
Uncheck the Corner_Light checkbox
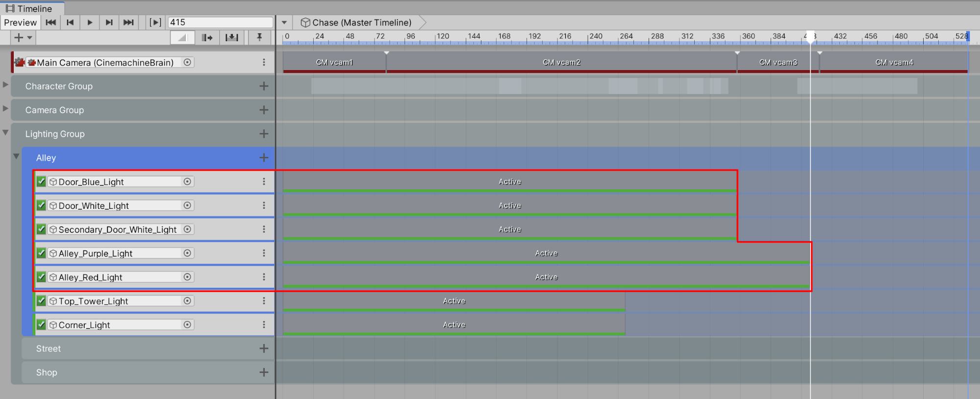[41, 324]
